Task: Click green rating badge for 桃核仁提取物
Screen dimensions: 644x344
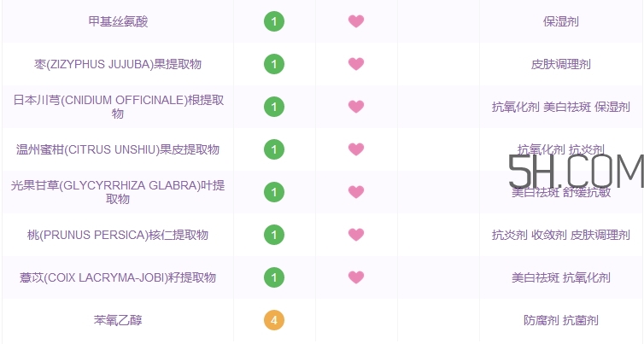Action: (274, 235)
